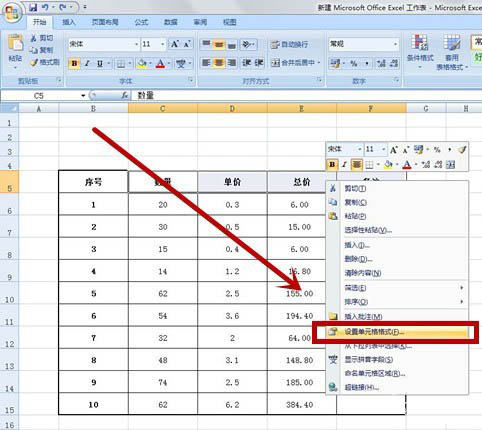
Task: Undo the last action in quick access toolbar
Action: [46, 7]
